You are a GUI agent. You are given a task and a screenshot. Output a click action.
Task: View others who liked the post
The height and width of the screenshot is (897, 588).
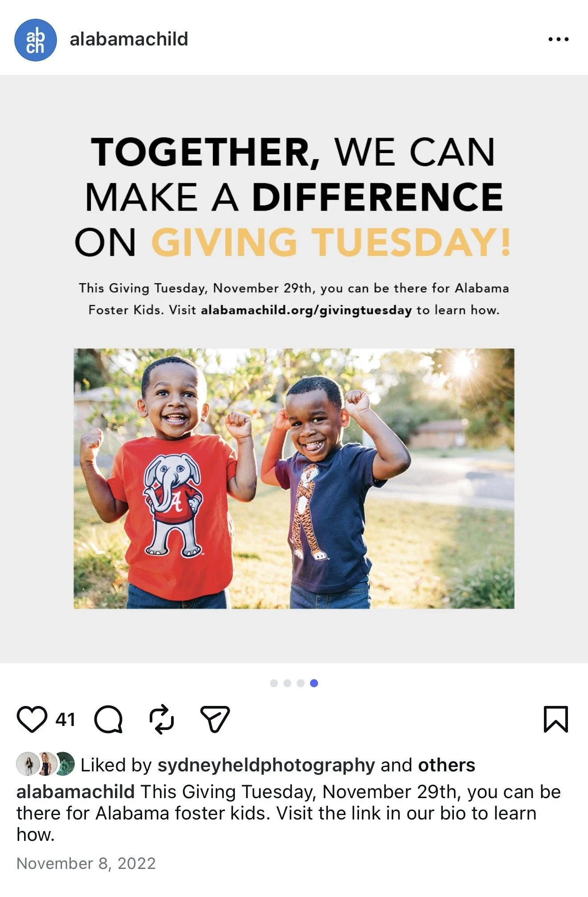pos(446,765)
